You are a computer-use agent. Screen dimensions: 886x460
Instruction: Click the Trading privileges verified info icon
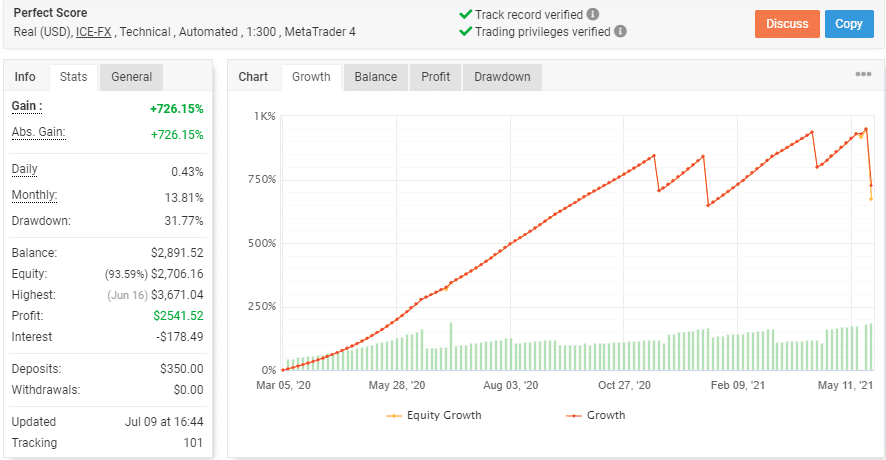620,31
